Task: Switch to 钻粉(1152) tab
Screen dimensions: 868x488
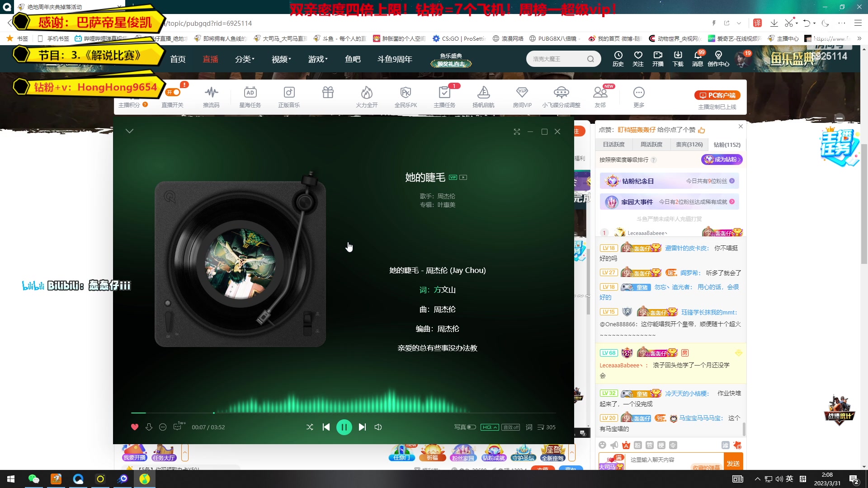Action: click(x=727, y=145)
